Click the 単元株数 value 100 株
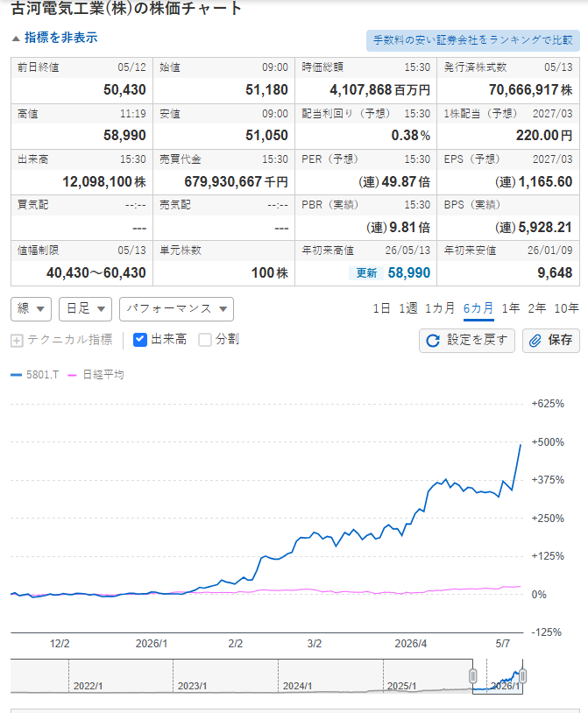The height and width of the screenshot is (713, 588). 270,272
